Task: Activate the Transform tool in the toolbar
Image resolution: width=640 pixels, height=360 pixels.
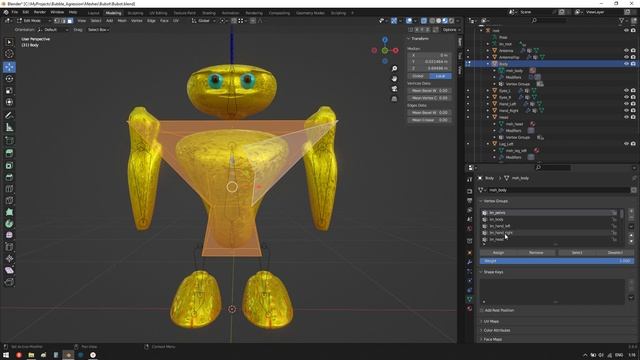Action: click(9, 102)
